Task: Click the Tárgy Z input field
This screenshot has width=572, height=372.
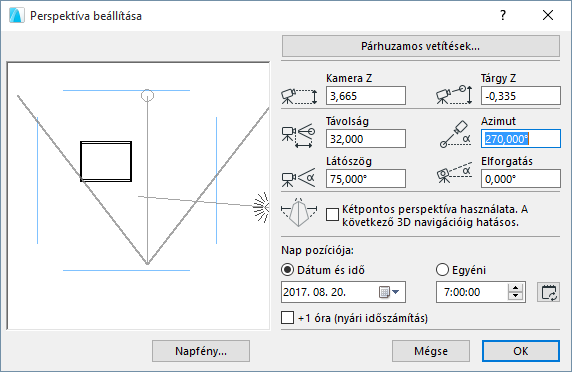Action: (x=521, y=96)
